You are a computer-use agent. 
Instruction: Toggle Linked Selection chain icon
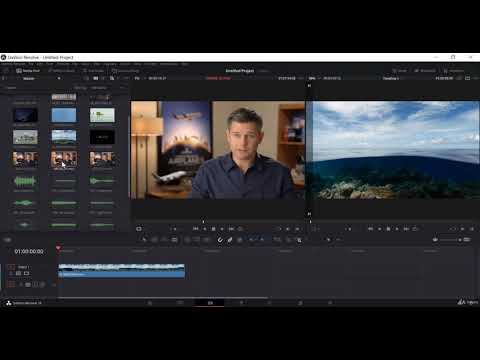[230, 239]
